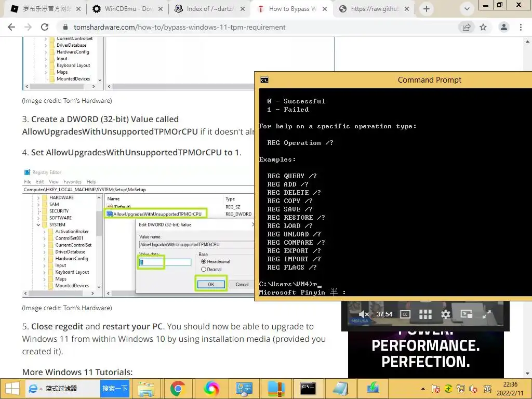Switch to the 罗布乐思官方网站 tab
This screenshot has width=532, height=399.
tap(41, 9)
